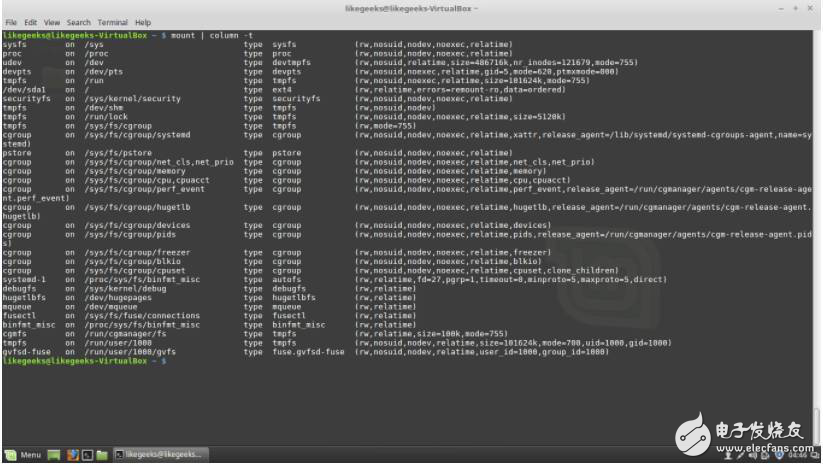Image resolution: width=823 pixels, height=465 pixels.
Task: Click the '/sys/fs/cgroup/net_cls,net_prio' path
Action: tap(159, 162)
